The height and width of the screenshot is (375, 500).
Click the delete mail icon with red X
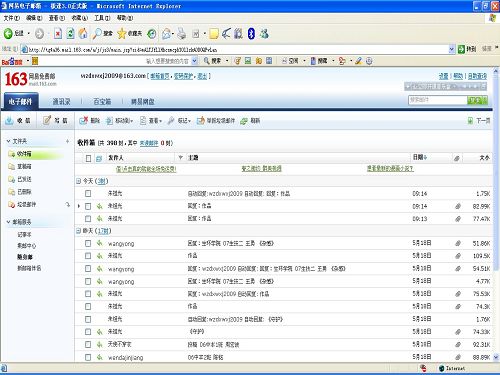tap(83, 121)
